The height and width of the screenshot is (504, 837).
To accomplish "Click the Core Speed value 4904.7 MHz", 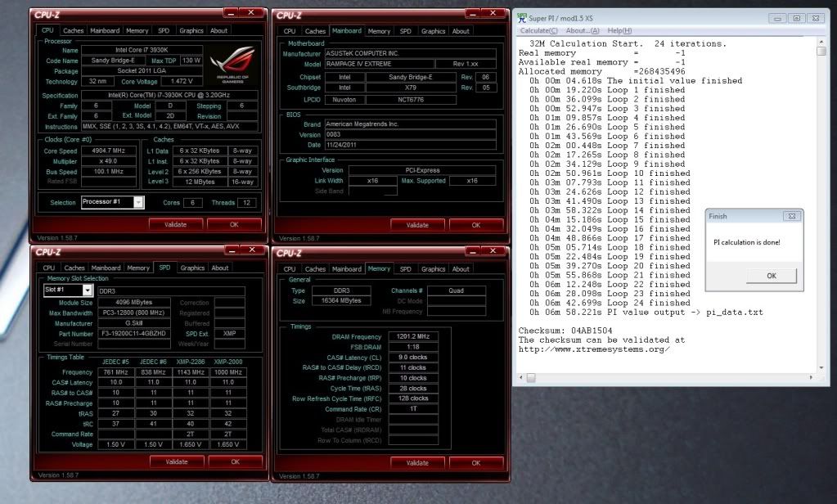I will pyautogui.click(x=108, y=151).
